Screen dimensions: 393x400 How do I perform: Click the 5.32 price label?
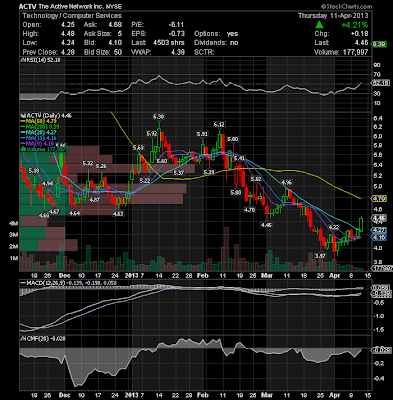88,163
